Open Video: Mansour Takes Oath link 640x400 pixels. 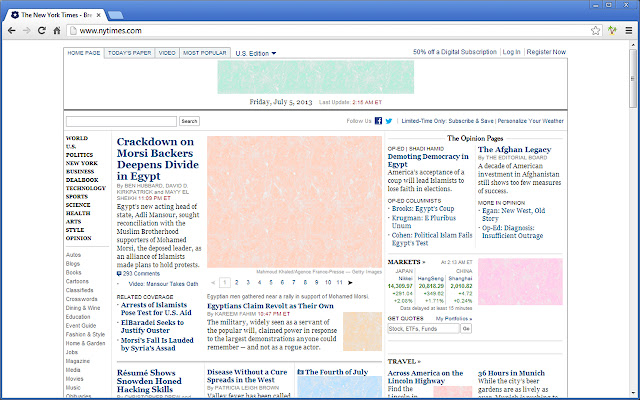point(163,284)
